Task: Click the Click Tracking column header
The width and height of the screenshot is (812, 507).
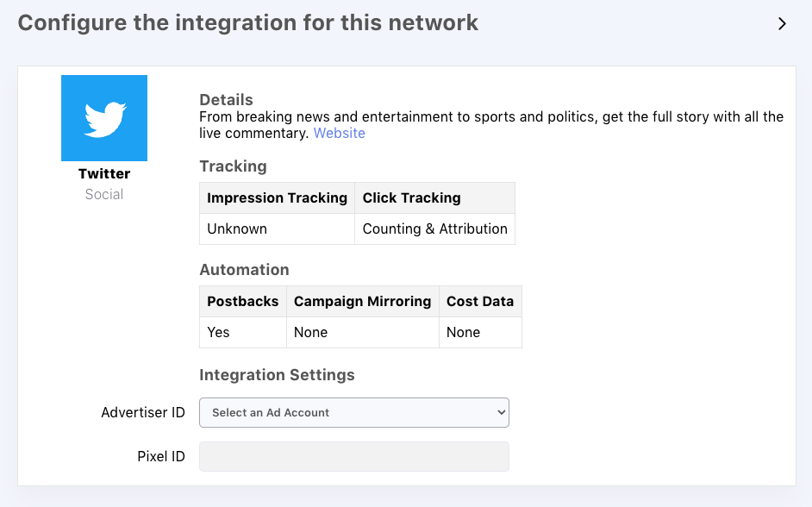Action: [411, 197]
